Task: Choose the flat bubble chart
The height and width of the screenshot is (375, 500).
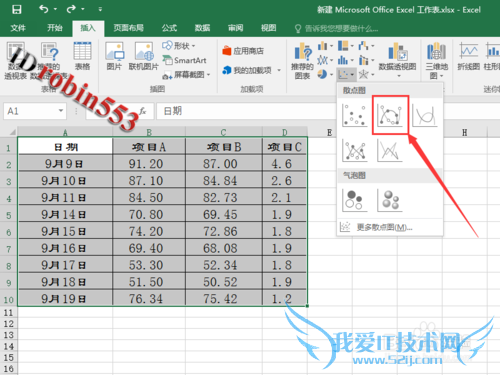Action: click(355, 200)
